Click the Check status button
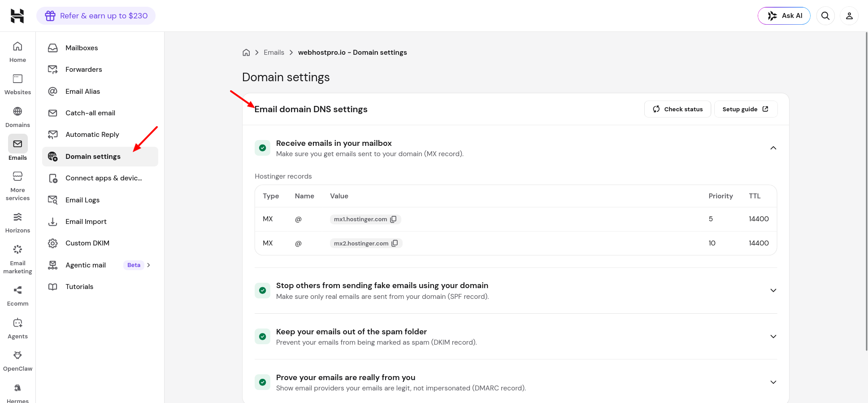Viewport: 868px width, 403px height. click(677, 109)
